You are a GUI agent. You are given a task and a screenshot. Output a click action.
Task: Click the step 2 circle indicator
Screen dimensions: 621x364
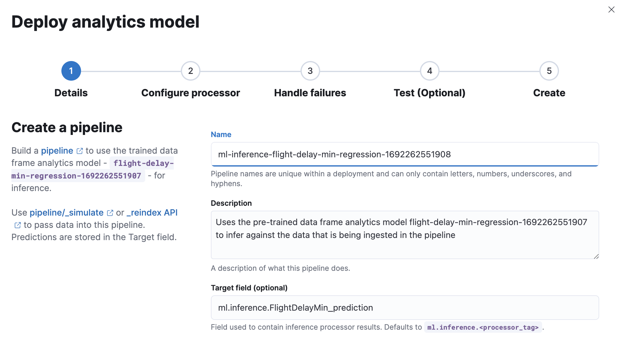coord(190,71)
